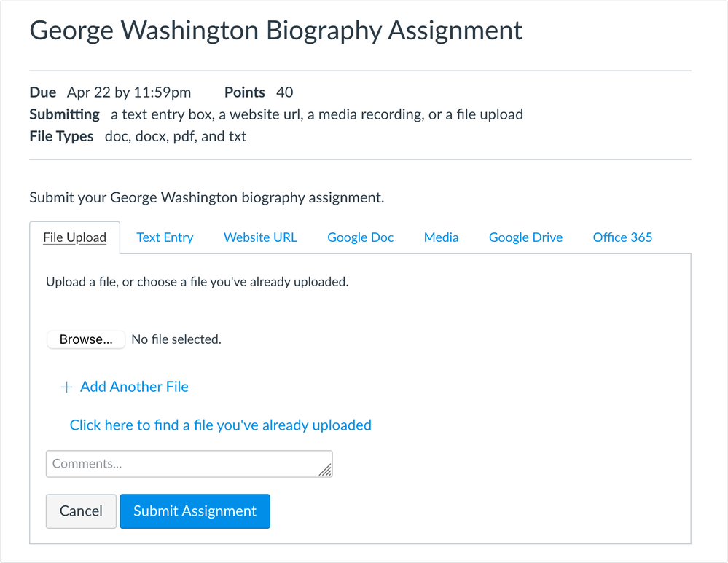
Task: Click the "No file selected" label
Action: 176,339
